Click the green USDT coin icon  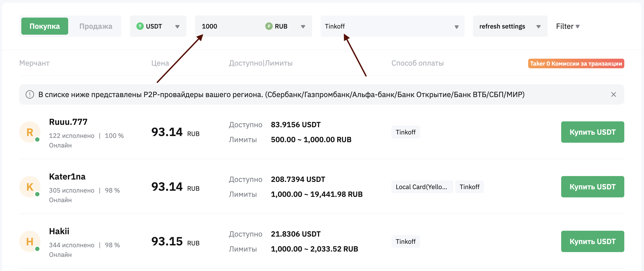[140, 26]
